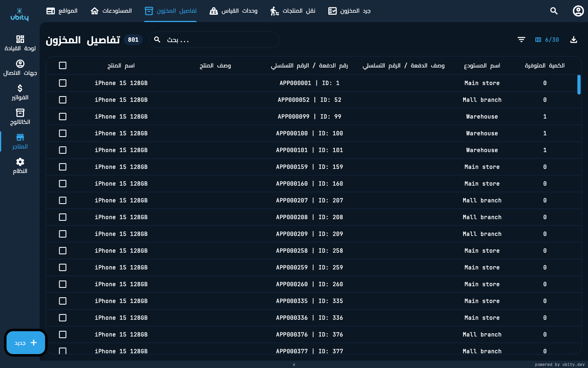Screen dimensions: 588x368
Task: Open the 6/30 columns selector
Action: click(547, 40)
